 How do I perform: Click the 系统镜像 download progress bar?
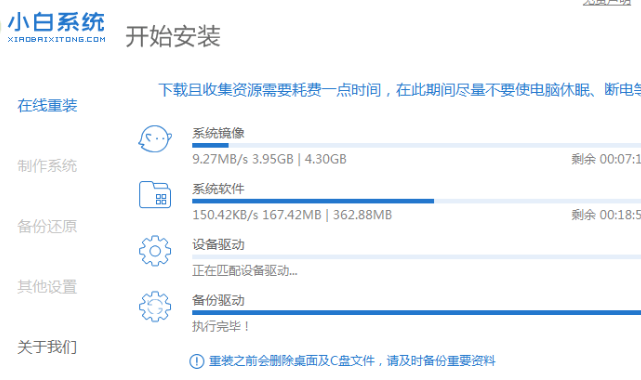coord(416,145)
